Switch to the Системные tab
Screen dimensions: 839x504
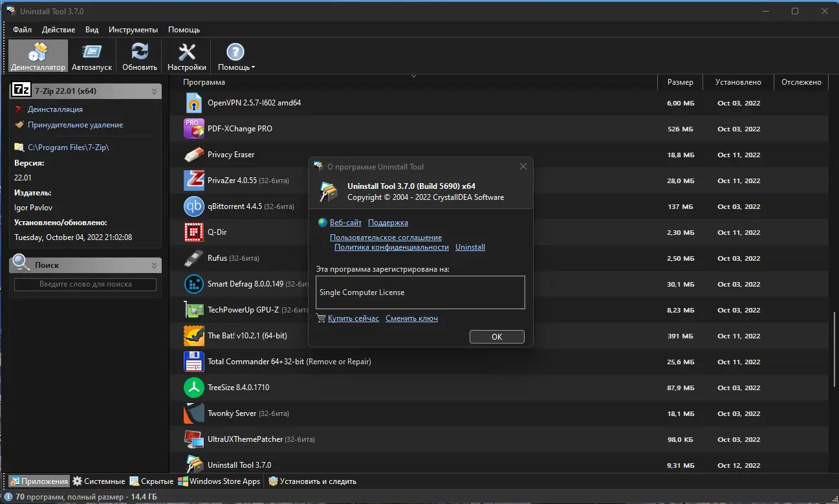tap(99, 481)
